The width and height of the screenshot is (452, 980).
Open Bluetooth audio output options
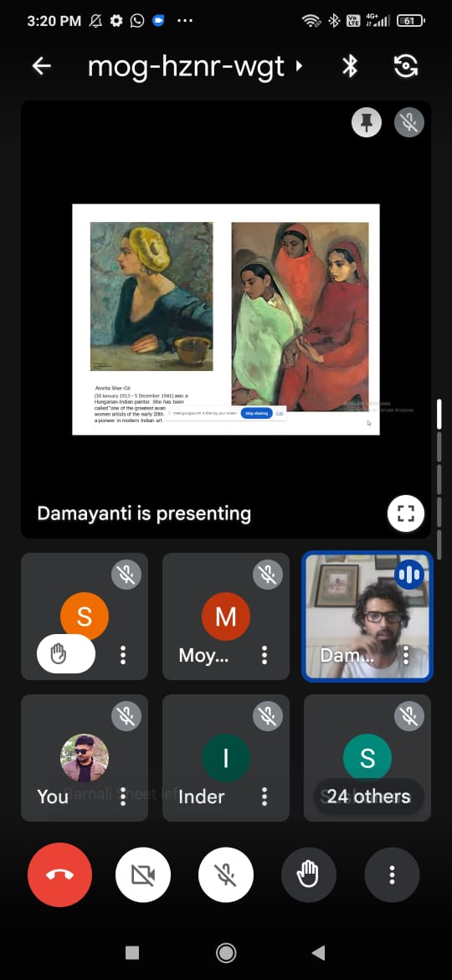pyautogui.click(x=350, y=65)
